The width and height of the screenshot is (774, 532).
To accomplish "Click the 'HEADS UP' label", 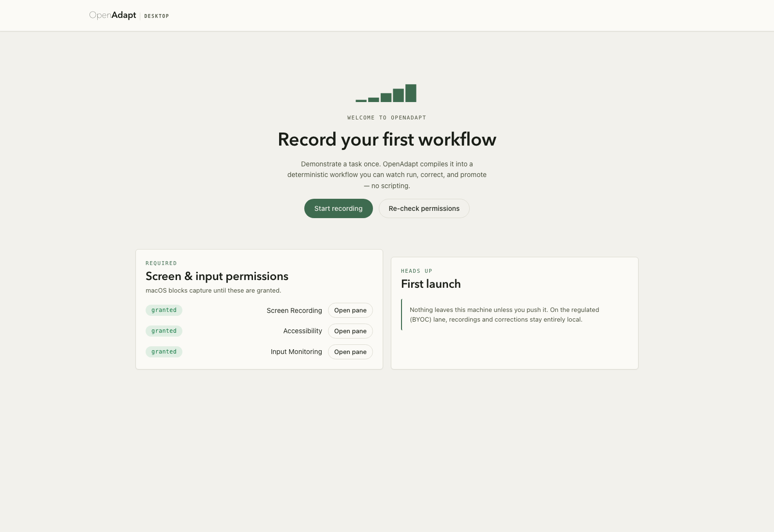I will (417, 271).
